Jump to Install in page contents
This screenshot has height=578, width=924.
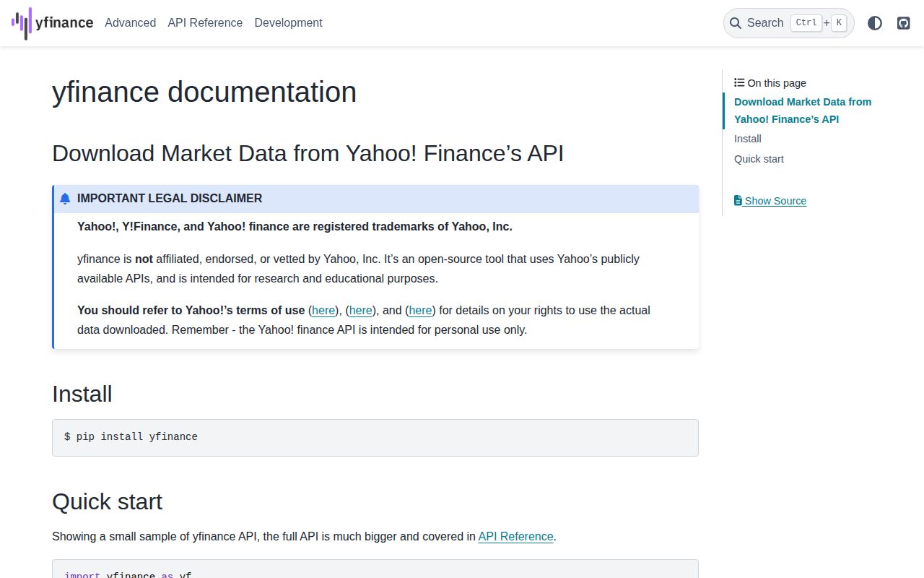point(748,139)
